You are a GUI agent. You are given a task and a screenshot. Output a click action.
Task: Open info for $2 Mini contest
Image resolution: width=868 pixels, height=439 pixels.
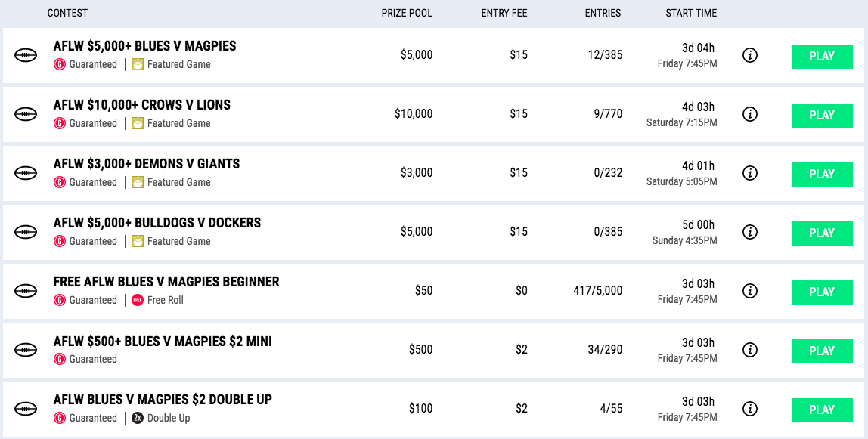749,350
